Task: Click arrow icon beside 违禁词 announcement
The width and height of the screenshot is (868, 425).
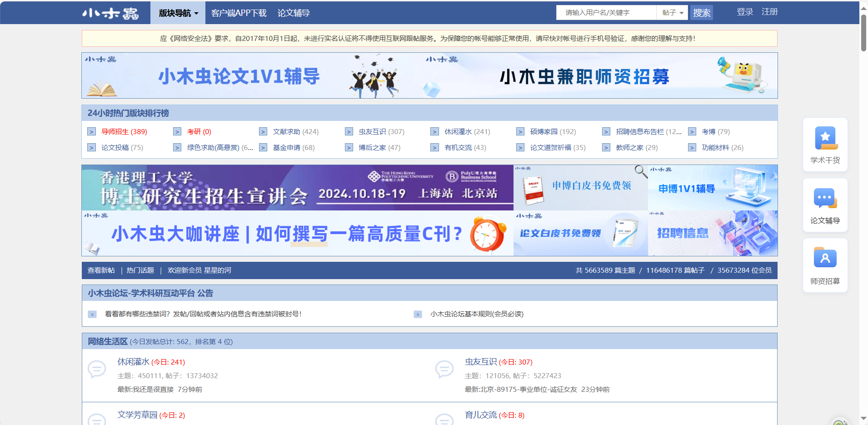Action: pos(92,314)
